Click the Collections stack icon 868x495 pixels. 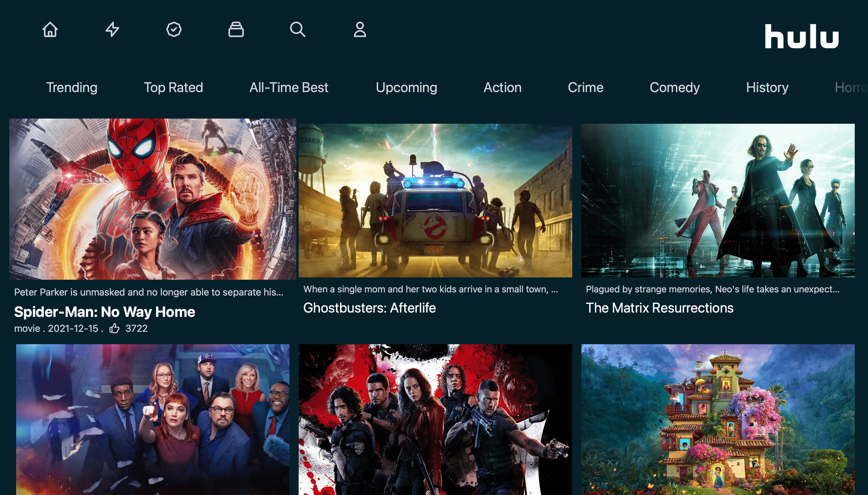(x=236, y=29)
